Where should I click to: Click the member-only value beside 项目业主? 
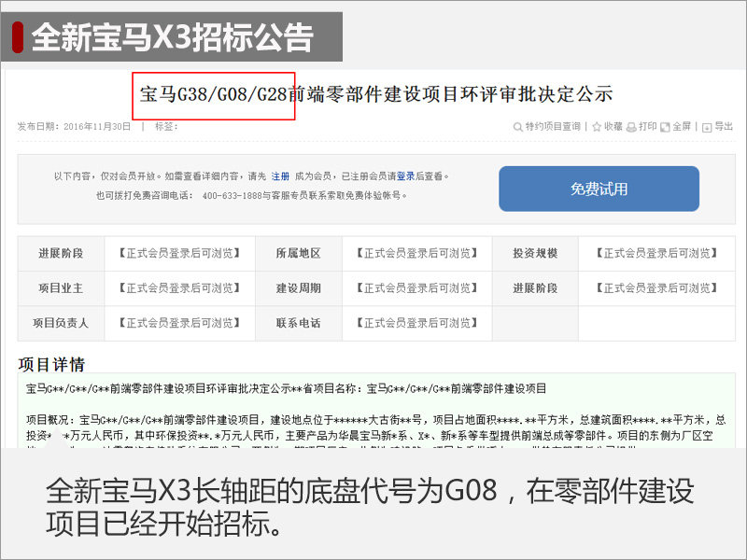point(179,288)
